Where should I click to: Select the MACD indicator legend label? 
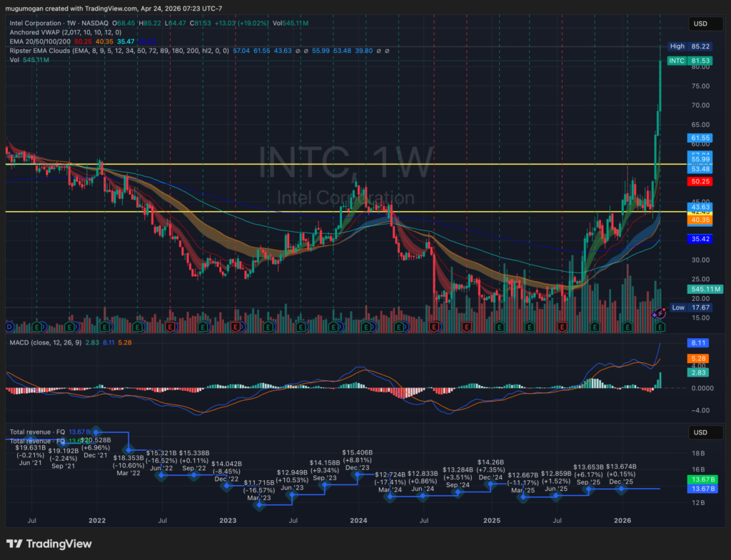pos(19,343)
